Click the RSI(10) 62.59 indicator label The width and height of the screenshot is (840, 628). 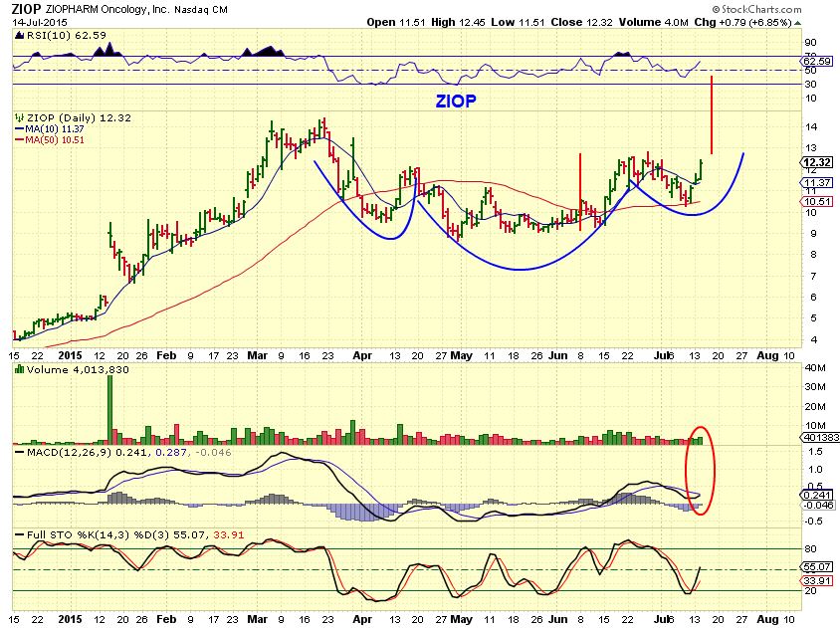[x=67, y=36]
